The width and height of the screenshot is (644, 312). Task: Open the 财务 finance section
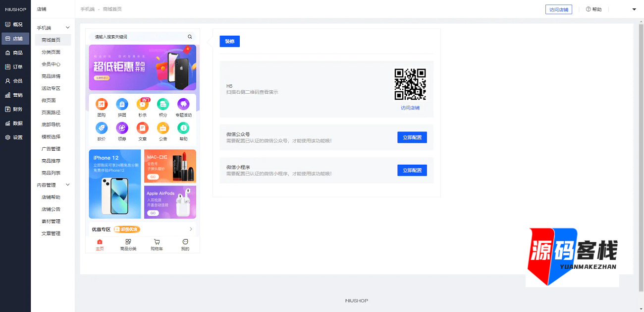tap(14, 109)
